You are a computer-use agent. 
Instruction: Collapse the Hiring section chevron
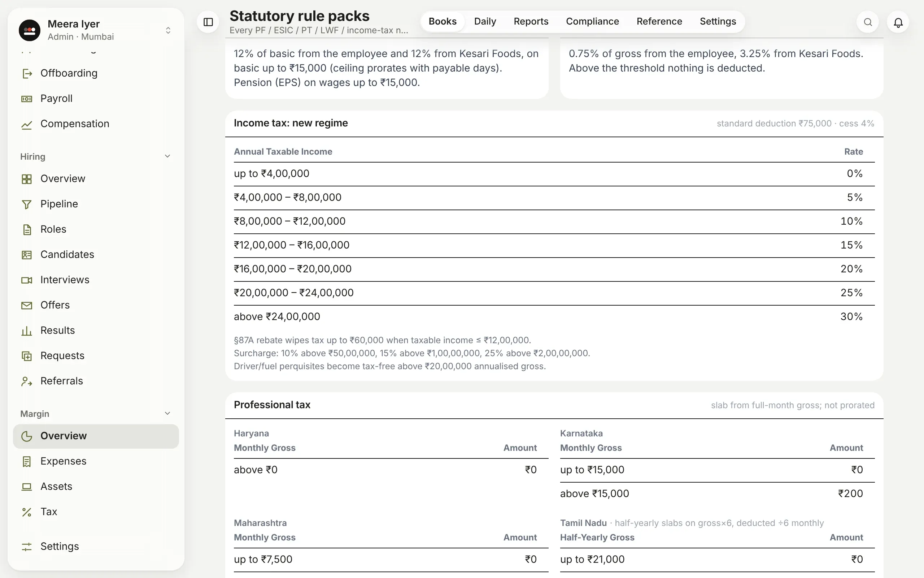tap(167, 156)
